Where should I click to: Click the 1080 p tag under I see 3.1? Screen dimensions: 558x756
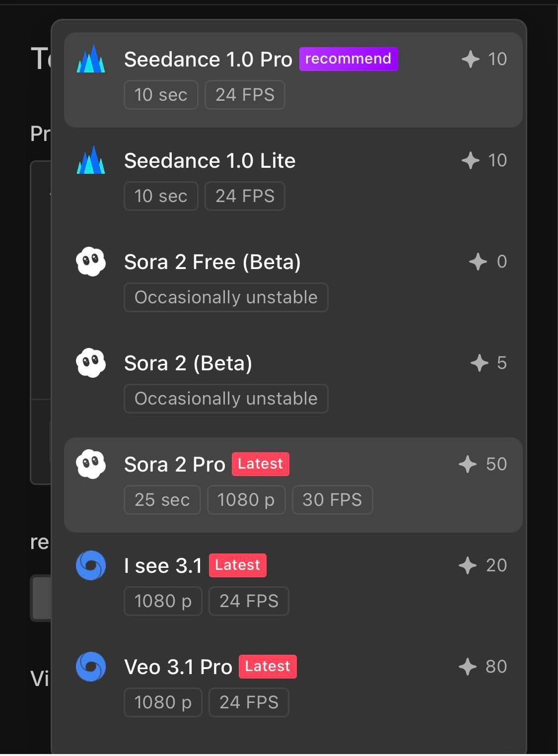coord(163,601)
